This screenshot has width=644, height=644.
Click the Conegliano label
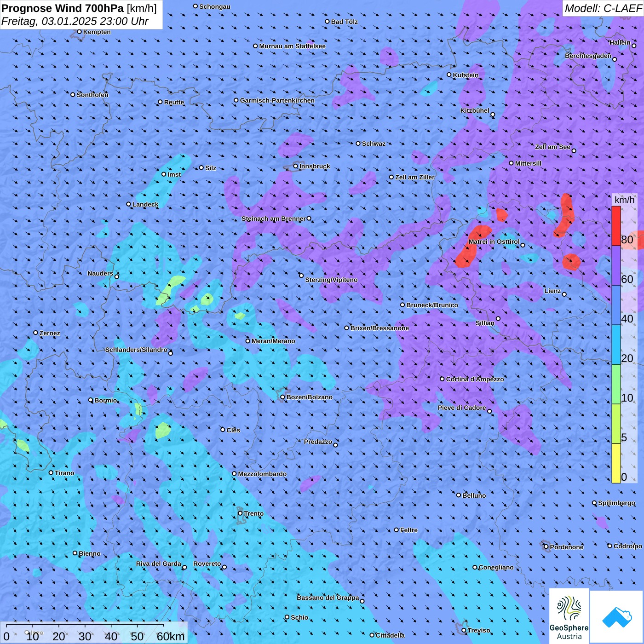tap(496, 567)
